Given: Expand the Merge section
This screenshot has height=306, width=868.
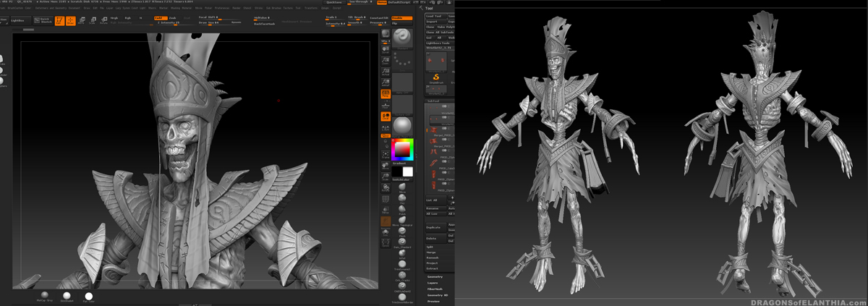Looking at the screenshot, I should (x=432, y=252).
